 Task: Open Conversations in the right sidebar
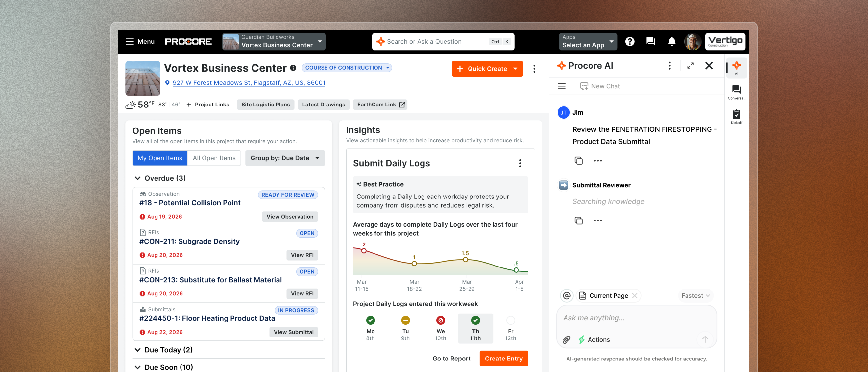736,93
